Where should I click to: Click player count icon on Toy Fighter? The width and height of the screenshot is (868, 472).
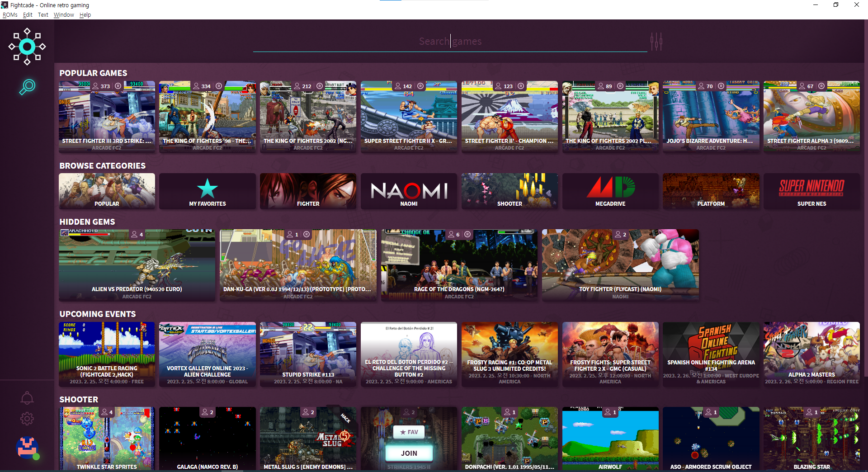[618, 234]
